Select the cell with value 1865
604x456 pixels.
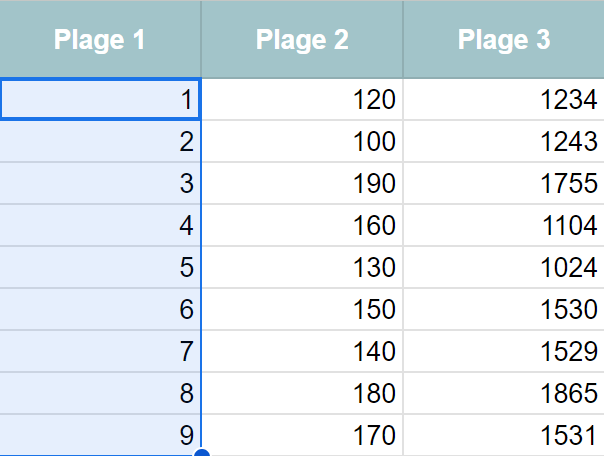coord(504,393)
